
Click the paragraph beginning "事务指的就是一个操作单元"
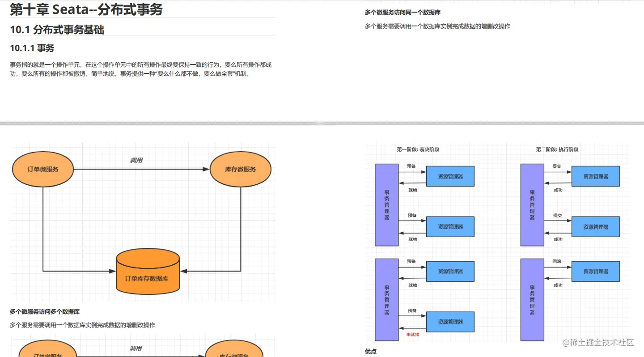coord(141,69)
